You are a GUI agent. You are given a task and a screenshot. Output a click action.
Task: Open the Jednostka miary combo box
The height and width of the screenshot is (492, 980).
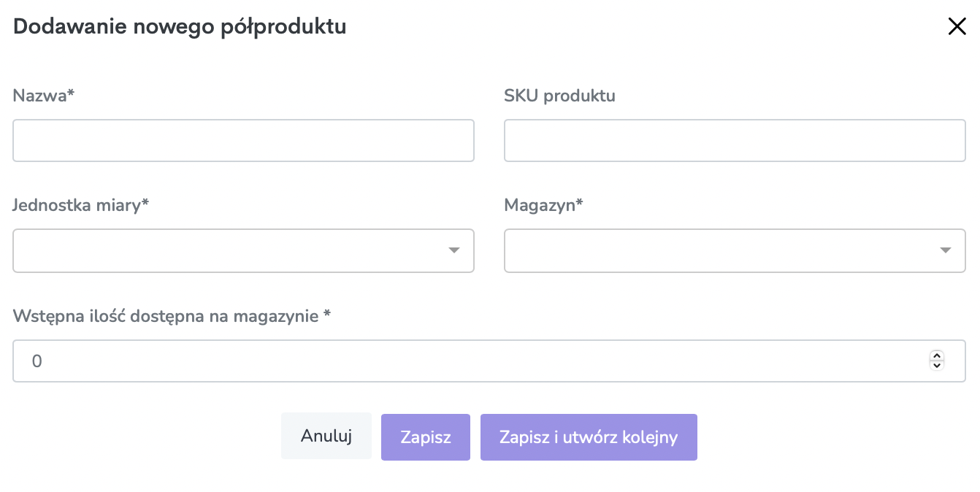point(243,250)
